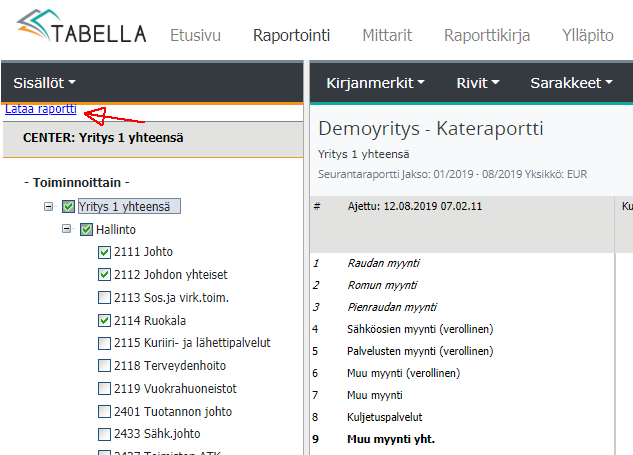The image size is (633, 455).
Task: Uncheck the 2111 Johto checkbox
Action: click(x=105, y=252)
